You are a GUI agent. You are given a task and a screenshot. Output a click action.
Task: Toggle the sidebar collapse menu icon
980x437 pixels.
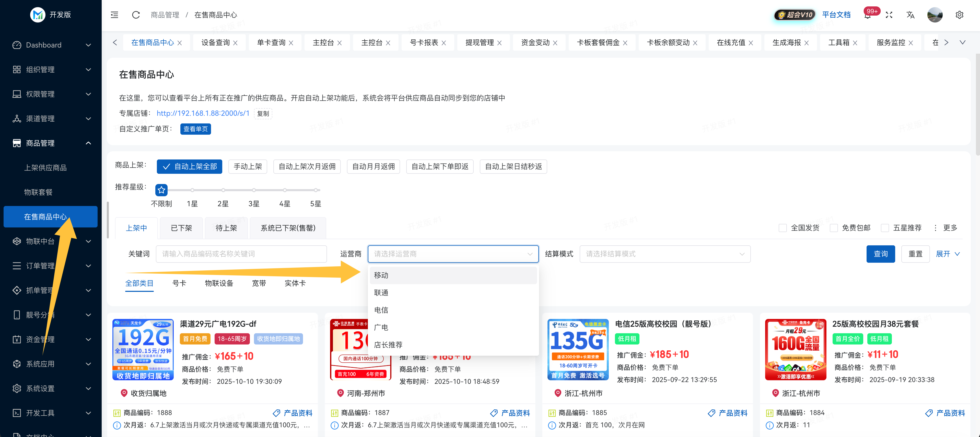(x=114, y=15)
